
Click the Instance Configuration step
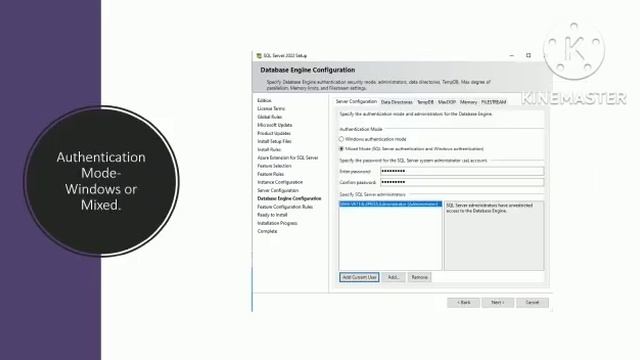click(x=280, y=182)
